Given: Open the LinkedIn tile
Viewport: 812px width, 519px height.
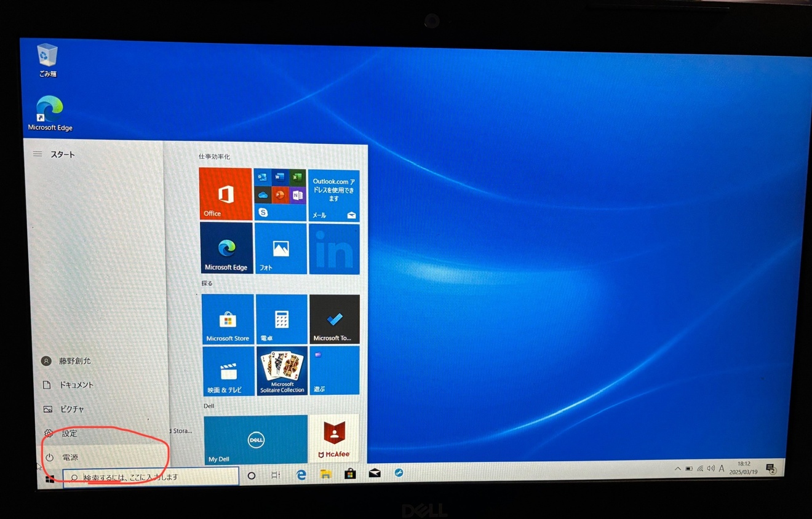Looking at the screenshot, I should pyautogui.click(x=334, y=248).
